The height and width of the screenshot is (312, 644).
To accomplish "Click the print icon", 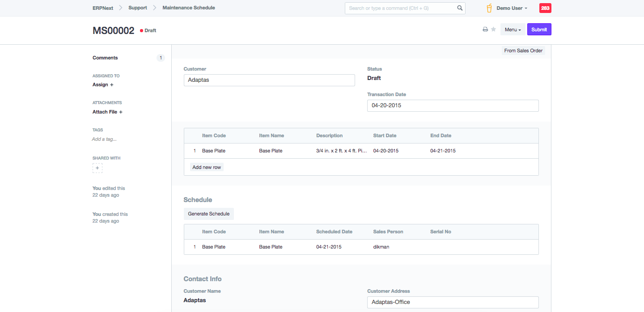I will pos(485,30).
